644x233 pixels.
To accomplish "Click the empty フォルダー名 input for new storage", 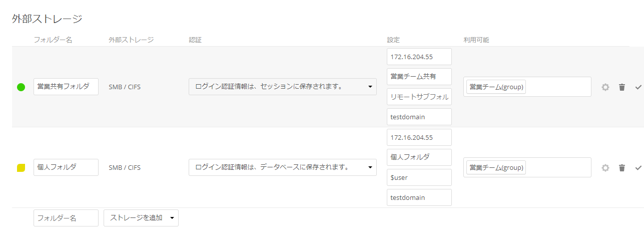I will (66, 218).
